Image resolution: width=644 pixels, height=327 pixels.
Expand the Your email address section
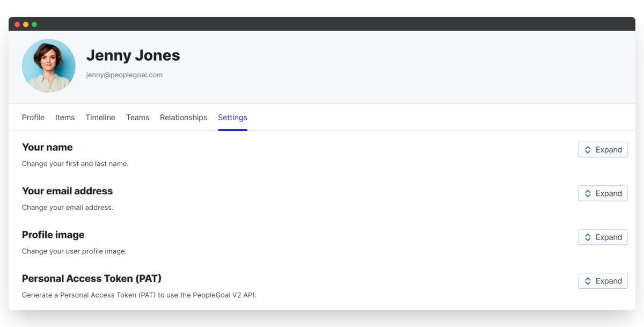pyautogui.click(x=603, y=193)
